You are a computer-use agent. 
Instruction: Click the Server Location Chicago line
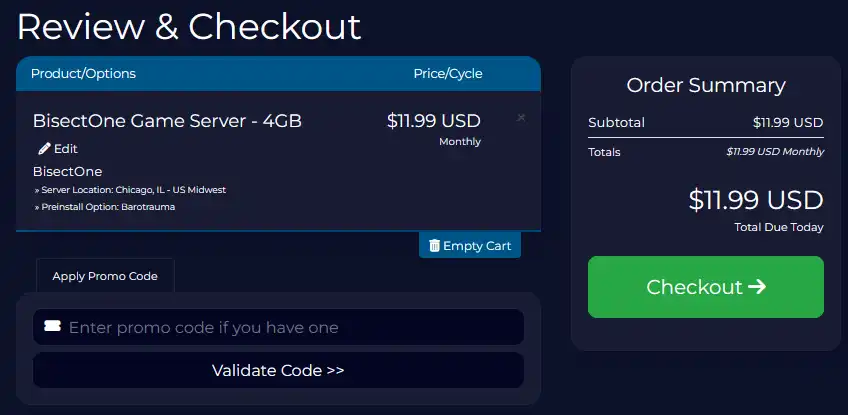point(136,190)
